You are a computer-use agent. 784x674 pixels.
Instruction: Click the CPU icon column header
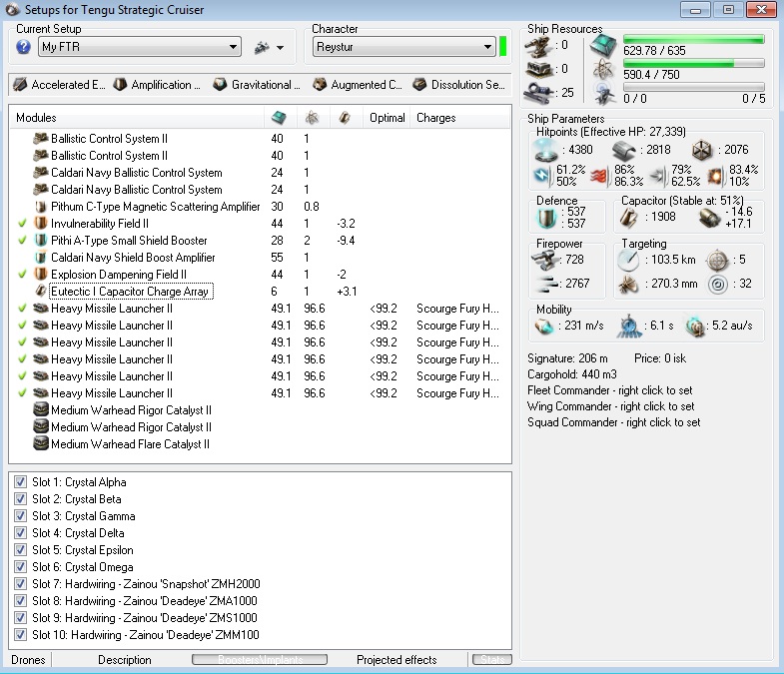pos(279,118)
